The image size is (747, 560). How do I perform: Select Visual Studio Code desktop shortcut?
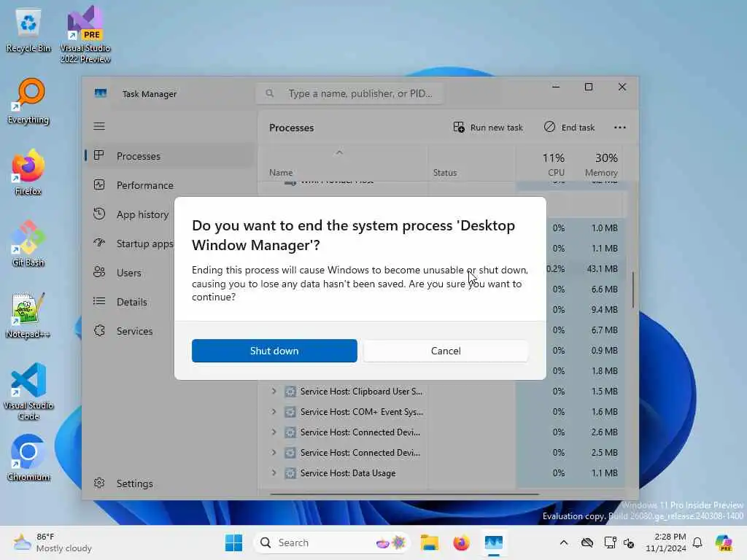coord(28,392)
